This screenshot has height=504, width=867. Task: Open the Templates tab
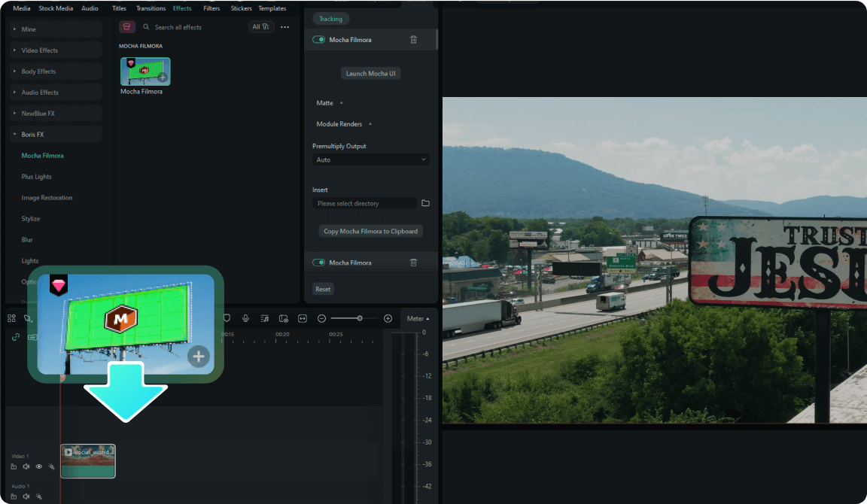pos(272,8)
